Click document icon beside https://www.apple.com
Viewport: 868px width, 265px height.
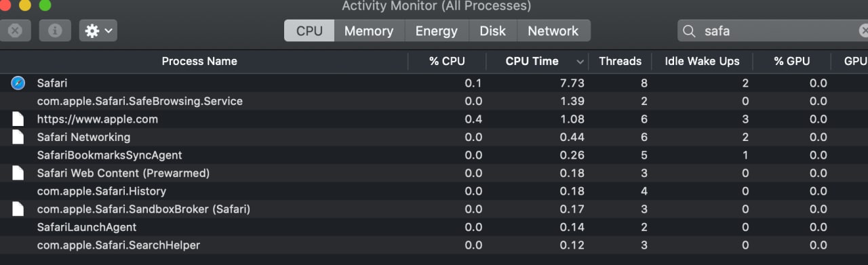(18, 119)
